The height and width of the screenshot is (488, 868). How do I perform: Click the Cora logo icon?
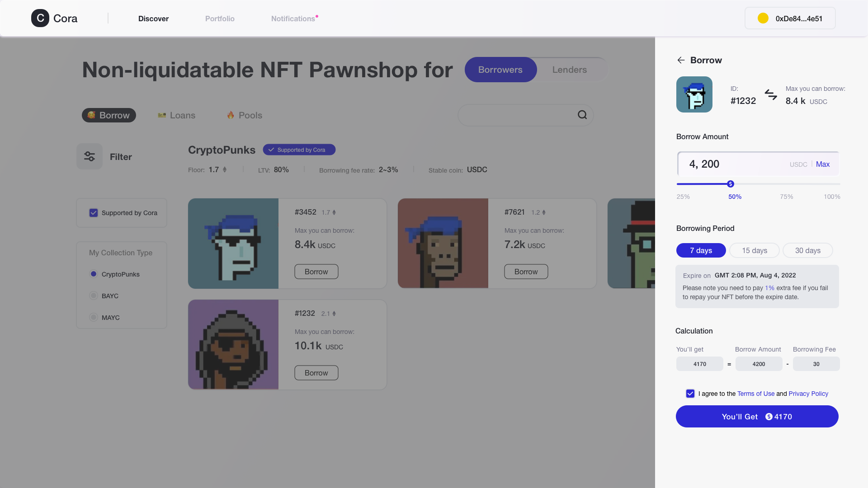[40, 18]
